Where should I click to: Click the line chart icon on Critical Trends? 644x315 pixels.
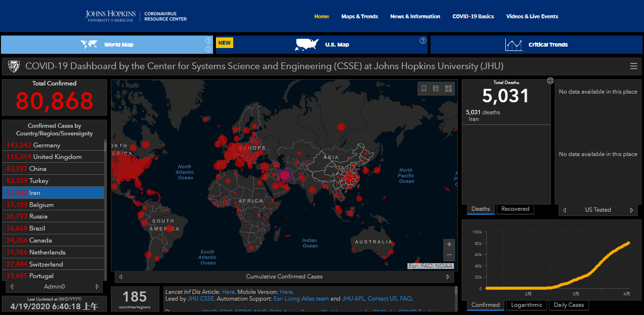click(513, 45)
